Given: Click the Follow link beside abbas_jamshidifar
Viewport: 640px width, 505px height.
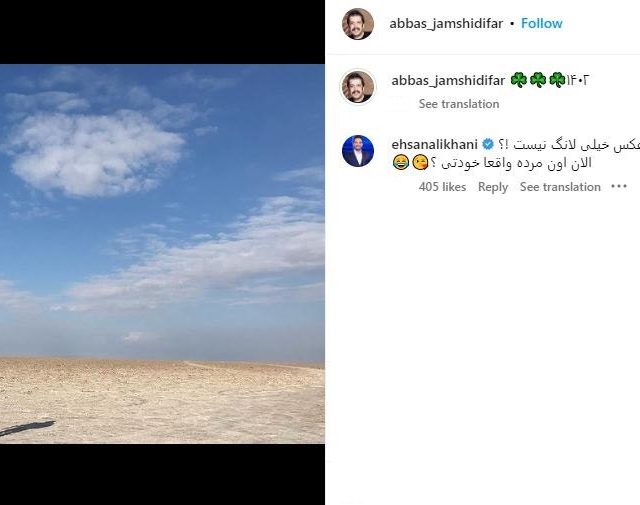Looking at the screenshot, I should [x=542, y=23].
